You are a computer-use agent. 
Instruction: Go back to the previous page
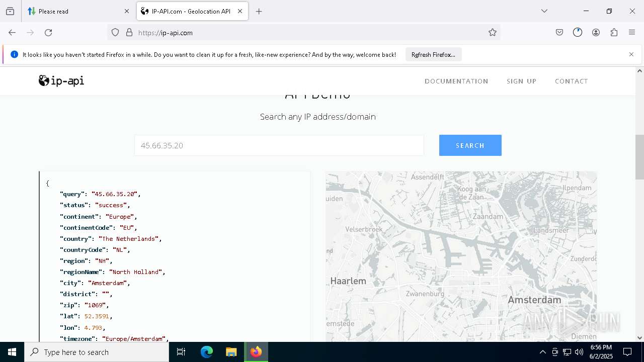(12, 33)
